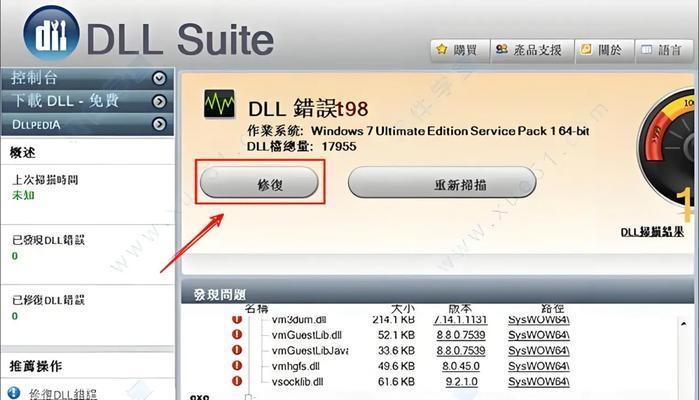
Task: Click the 名稱 column header
Action: pos(257,308)
